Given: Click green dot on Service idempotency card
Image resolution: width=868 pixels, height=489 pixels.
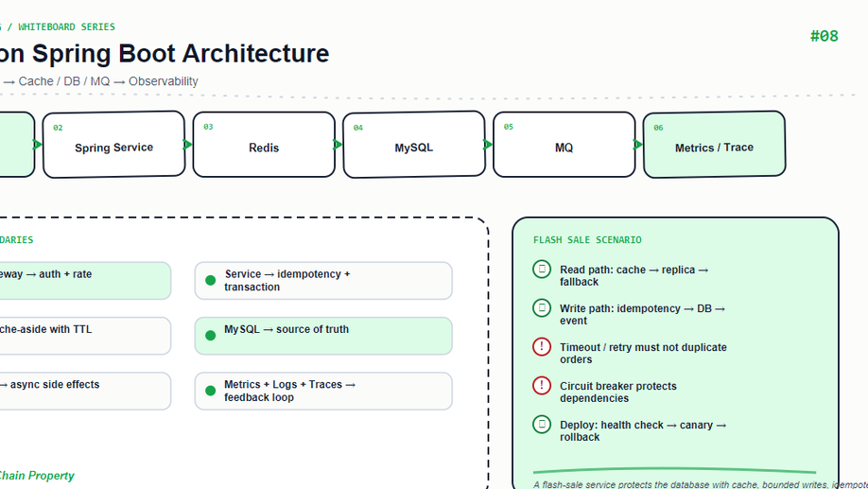Looking at the screenshot, I should pos(210,280).
